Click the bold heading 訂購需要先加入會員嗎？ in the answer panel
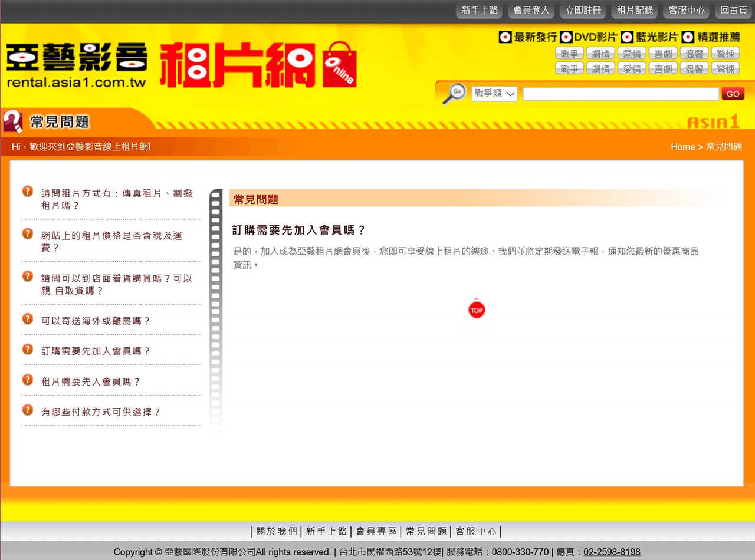The image size is (755, 560). point(299,230)
